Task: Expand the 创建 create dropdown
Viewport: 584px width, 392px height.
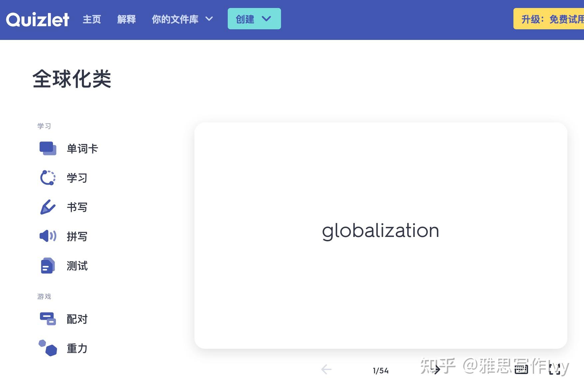Action: (254, 19)
